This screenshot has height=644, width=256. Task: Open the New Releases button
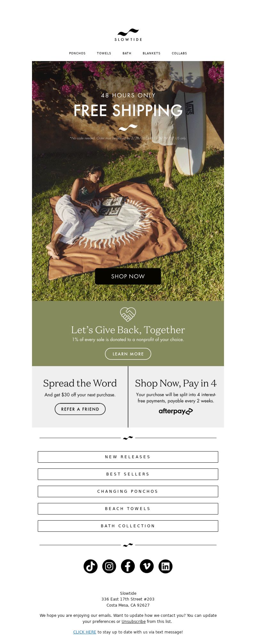128,457
